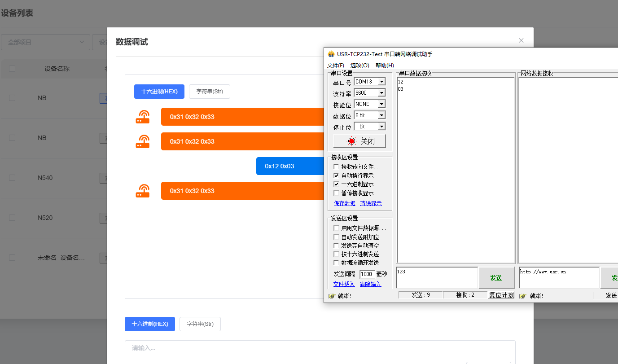
Task: Click the 网络数据接收 receive text area
Action: coord(568,170)
